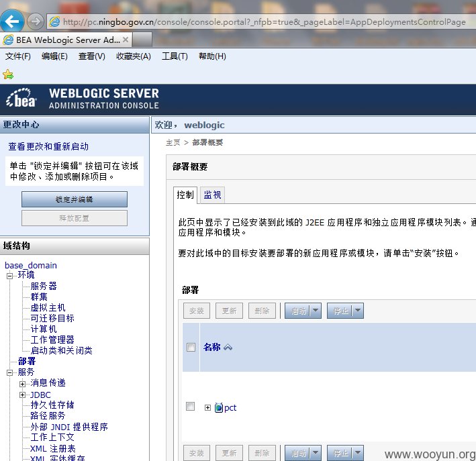Select the BEA WebLogic Server browser tab
Screen dimensions: 476x461
click(65, 40)
